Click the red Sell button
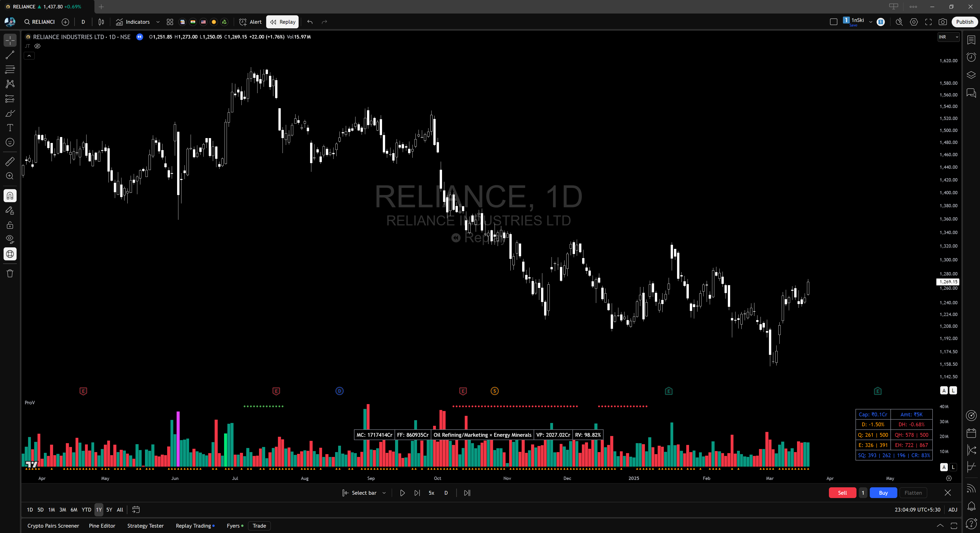The width and height of the screenshot is (980, 533). click(x=842, y=493)
